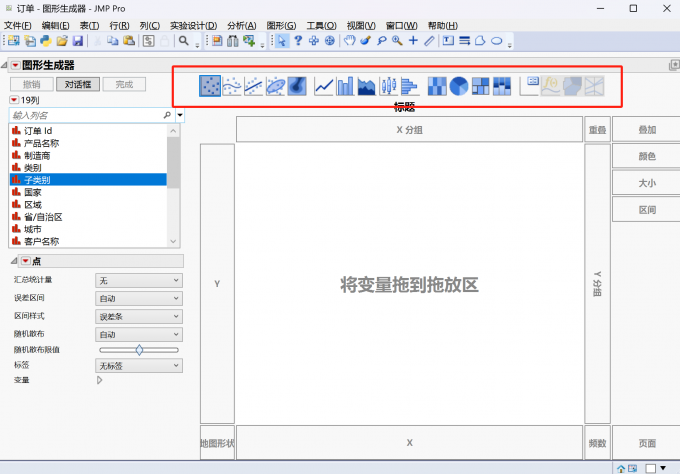Collapse the 点 section outline triangle
680x474 pixels.
(14, 261)
